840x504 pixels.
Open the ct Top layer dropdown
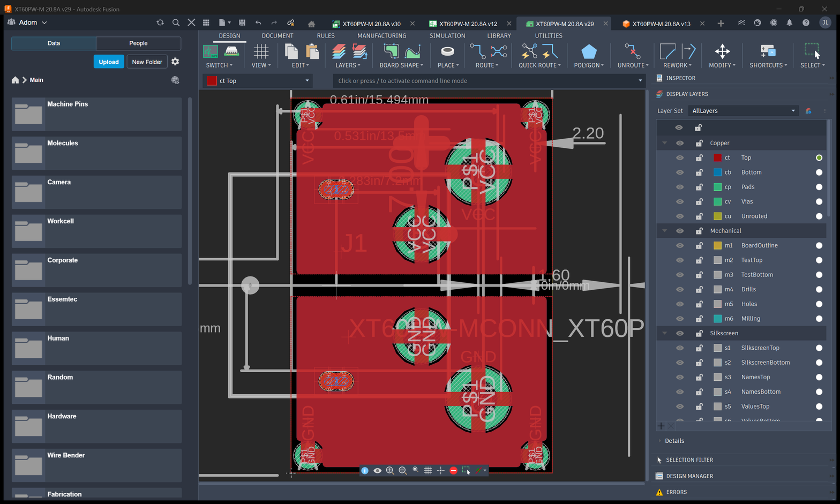(258, 81)
